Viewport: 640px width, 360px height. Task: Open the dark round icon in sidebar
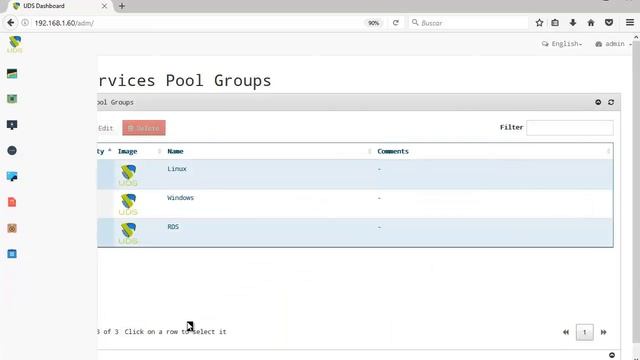tap(12, 151)
